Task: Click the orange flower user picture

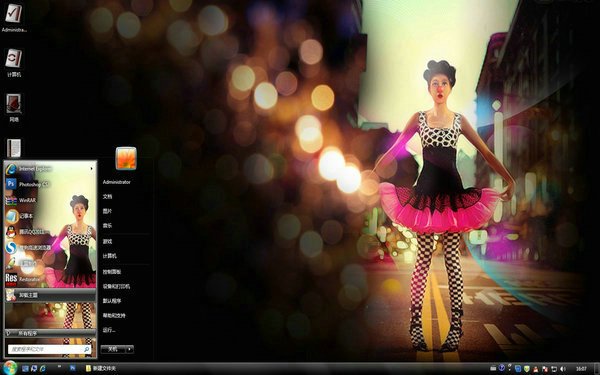Action: (x=126, y=158)
